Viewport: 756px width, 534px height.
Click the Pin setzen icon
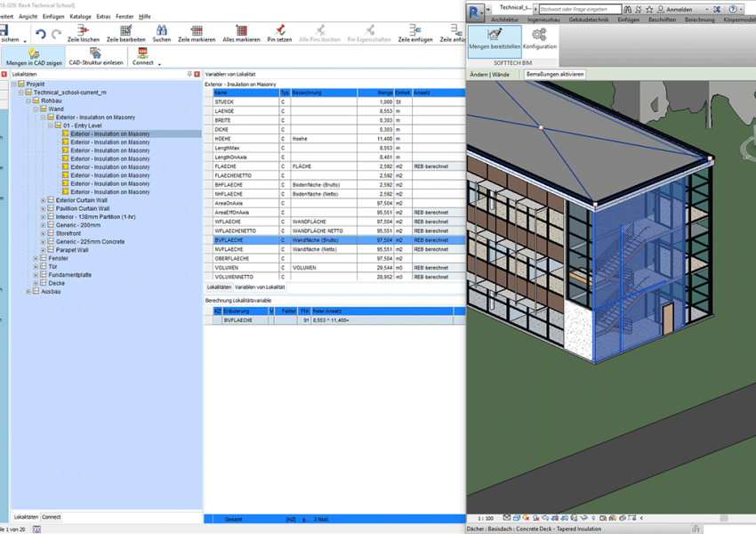pyautogui.click(x=279, y=31)
